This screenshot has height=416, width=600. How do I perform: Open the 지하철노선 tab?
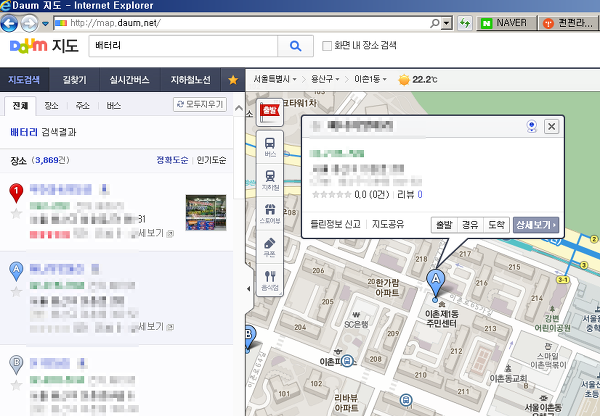coord(191,80)
